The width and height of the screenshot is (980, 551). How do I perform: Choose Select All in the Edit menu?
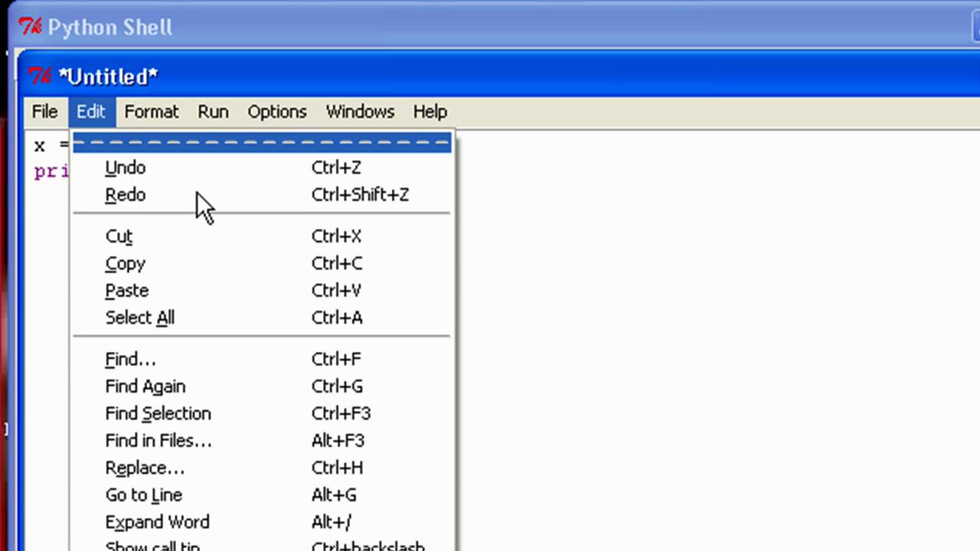click(x=262, y=318)
